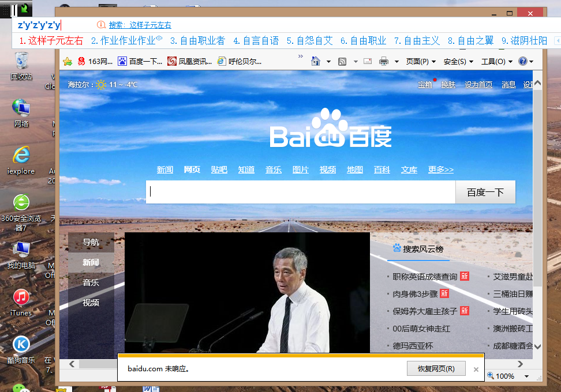
Task: Click the RSS feeds icon
Action: (342, 62)
